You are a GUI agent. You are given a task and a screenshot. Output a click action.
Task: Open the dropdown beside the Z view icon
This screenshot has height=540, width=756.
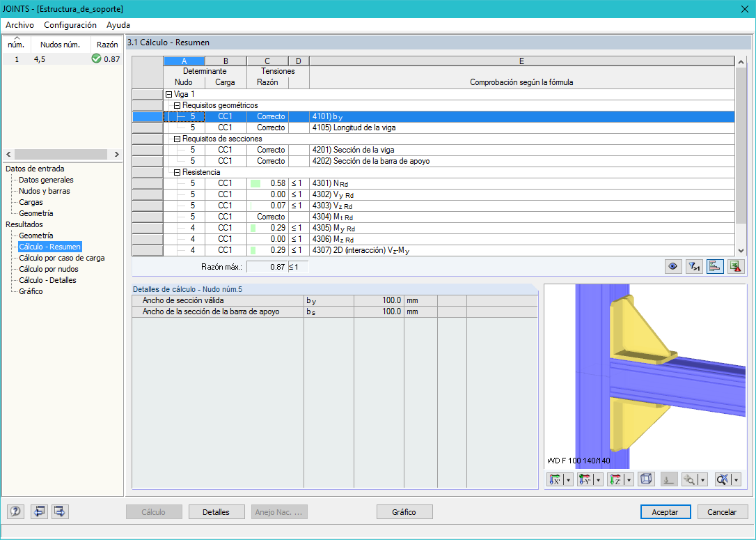[629, 479]
